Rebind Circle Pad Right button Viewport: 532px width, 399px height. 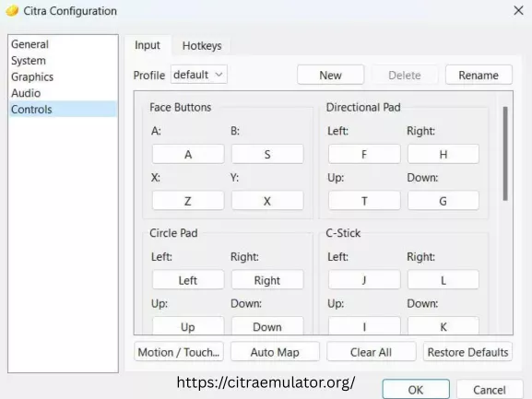point(267,280)
